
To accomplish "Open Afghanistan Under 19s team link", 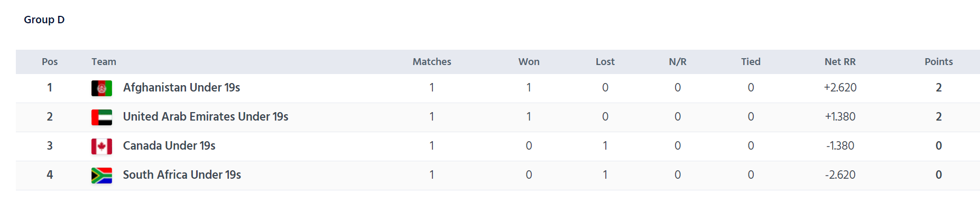I will coord(181,88).
